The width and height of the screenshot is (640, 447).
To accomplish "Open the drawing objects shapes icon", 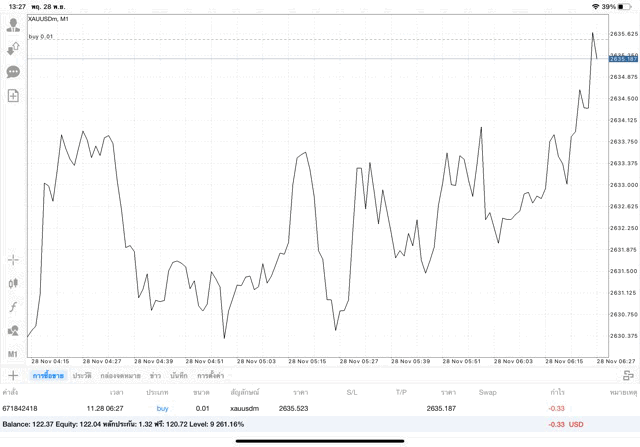I will click(x=14, y=330).
